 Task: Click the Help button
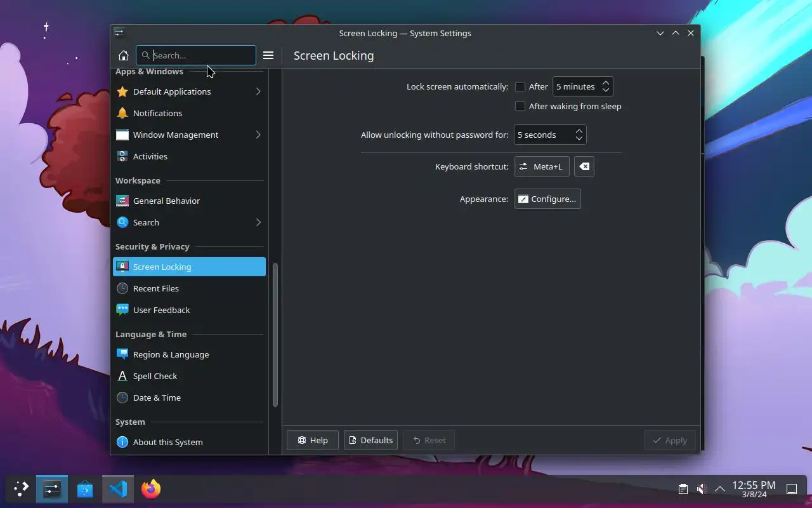point(313,440)
